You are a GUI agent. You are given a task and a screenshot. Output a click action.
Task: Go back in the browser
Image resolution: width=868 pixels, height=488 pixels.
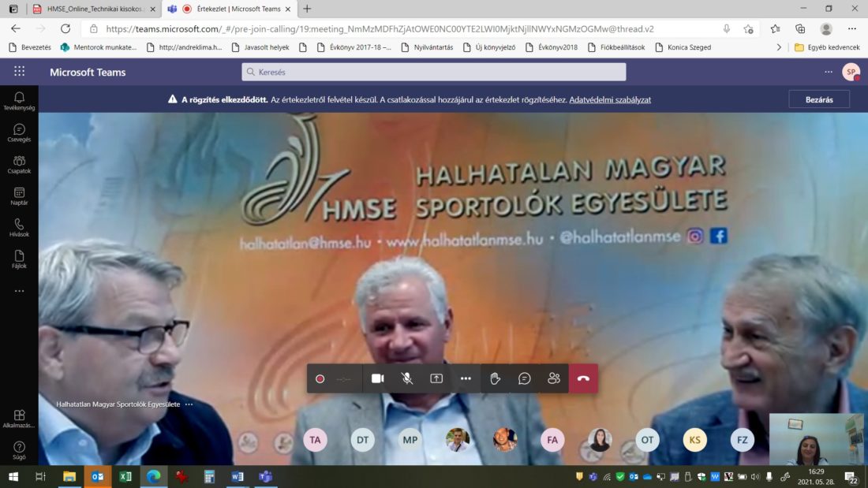[x=16, y=28]
